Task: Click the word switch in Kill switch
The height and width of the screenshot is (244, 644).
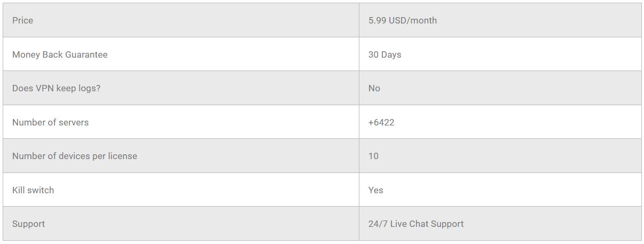Action: (x=41, y=190)
